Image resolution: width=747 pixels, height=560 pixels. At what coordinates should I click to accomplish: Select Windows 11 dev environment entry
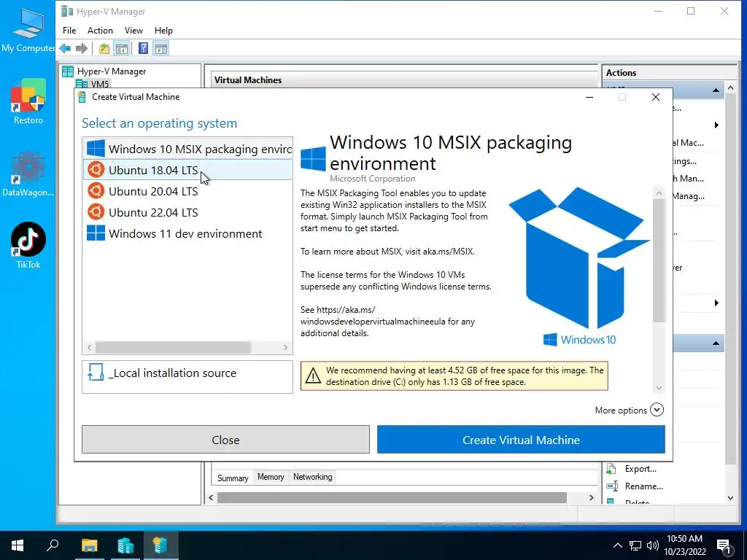click(187, 233)
